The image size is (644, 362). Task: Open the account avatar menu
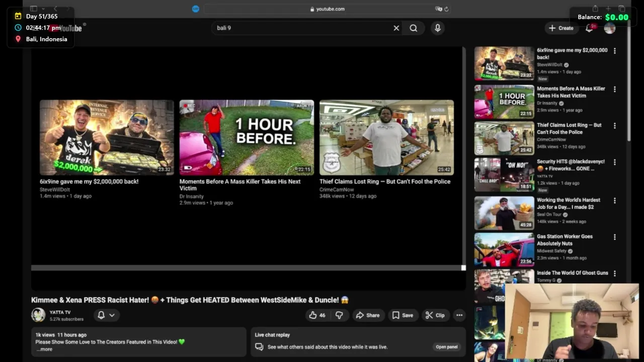point(610,28)
